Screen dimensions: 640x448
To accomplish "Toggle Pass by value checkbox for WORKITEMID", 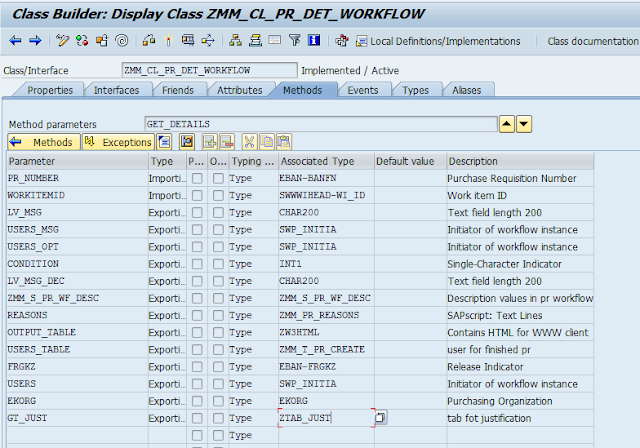I will pyautogui.click(x=197, y=195).
